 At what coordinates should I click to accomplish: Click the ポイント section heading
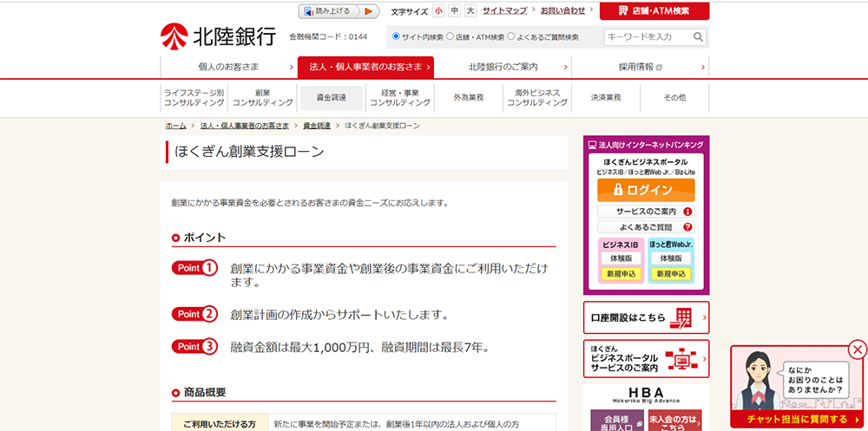205,238
